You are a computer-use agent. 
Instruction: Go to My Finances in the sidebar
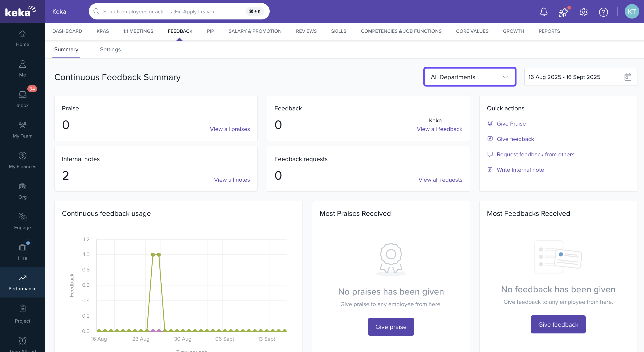[23, 160]
